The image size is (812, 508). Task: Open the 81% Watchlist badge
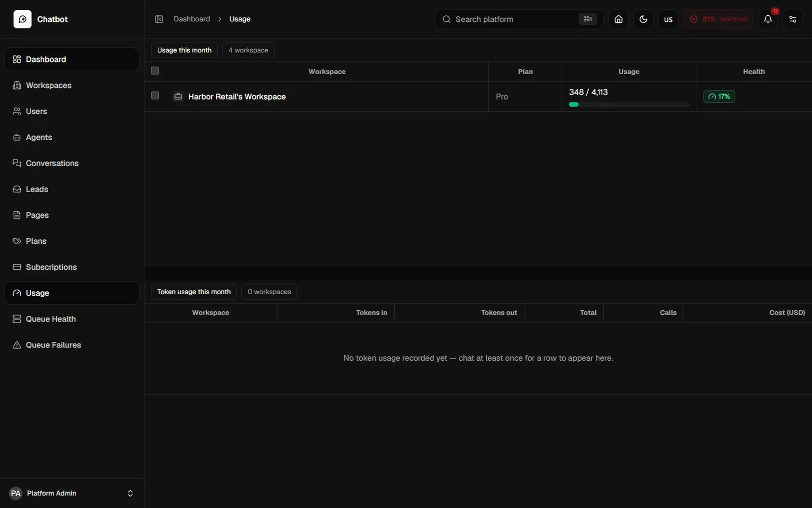click(718, 19)
